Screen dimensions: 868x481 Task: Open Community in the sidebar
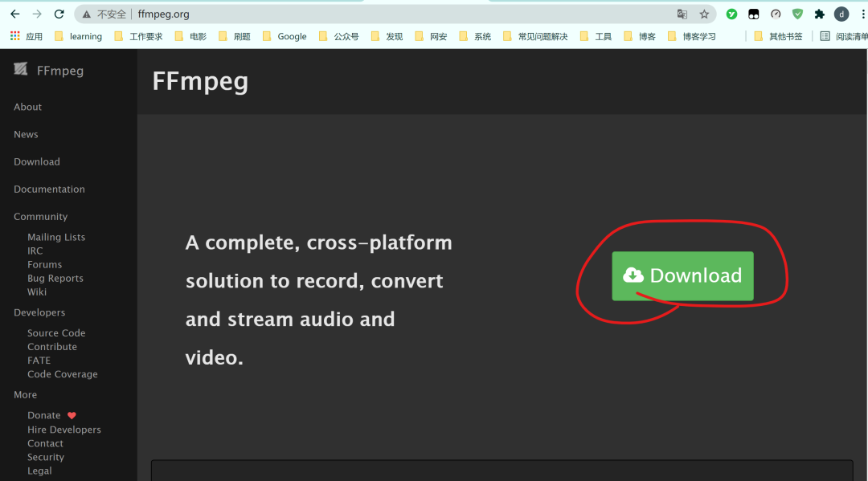tap(40, 217)
